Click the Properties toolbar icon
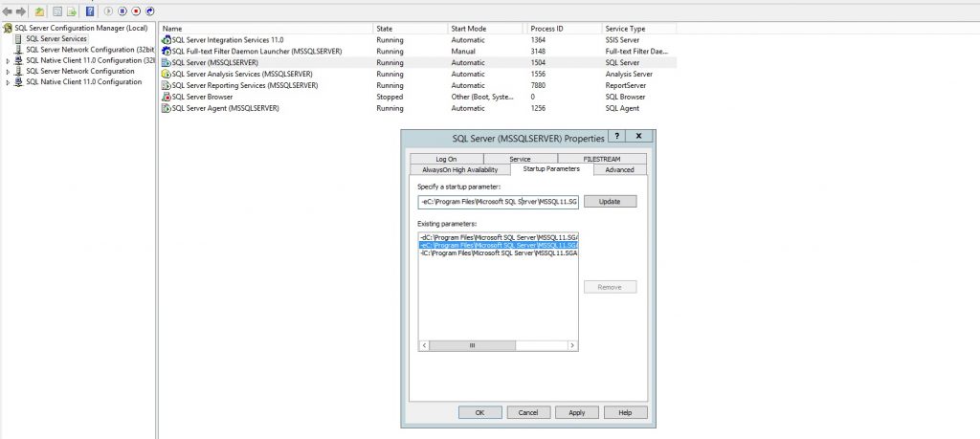This screenshot has width=980, height=439. click(x=57, y=11)
